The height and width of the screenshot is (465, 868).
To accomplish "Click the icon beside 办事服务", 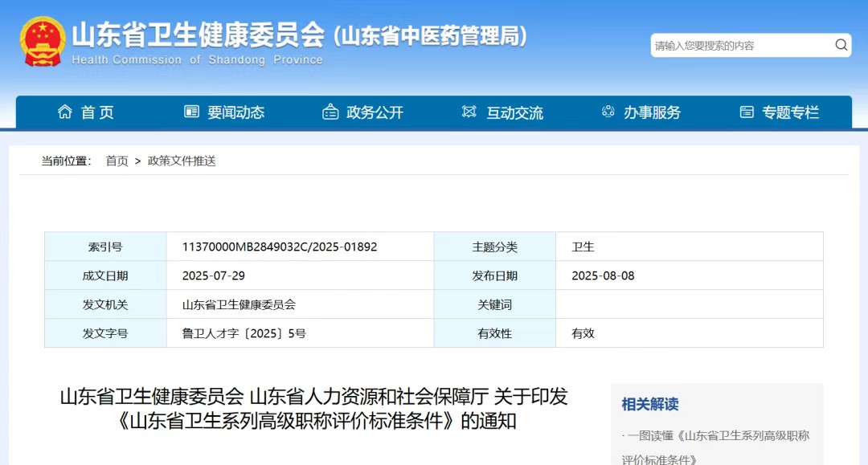I will click(608, 112).
